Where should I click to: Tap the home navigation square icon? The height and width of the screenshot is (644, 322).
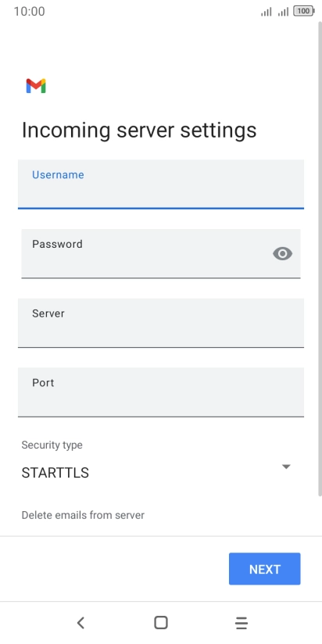click(161, 623)
